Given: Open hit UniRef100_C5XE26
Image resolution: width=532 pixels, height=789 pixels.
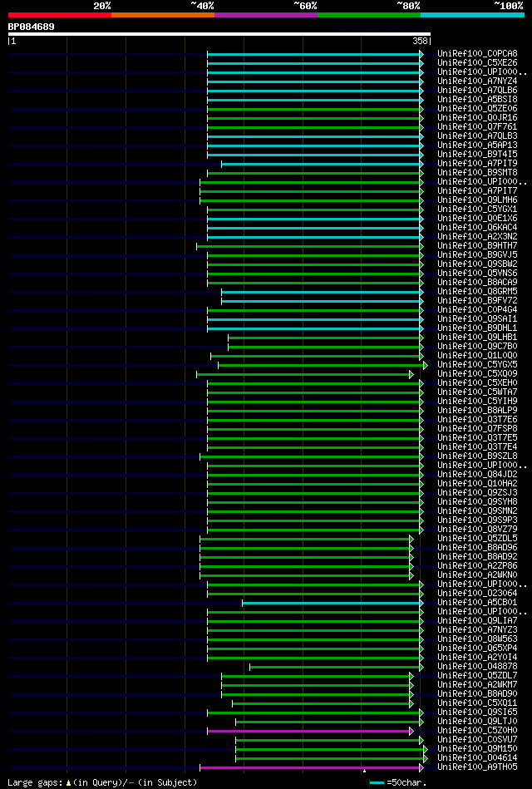Looking at the screenshot, I should (x=477, y=63).
